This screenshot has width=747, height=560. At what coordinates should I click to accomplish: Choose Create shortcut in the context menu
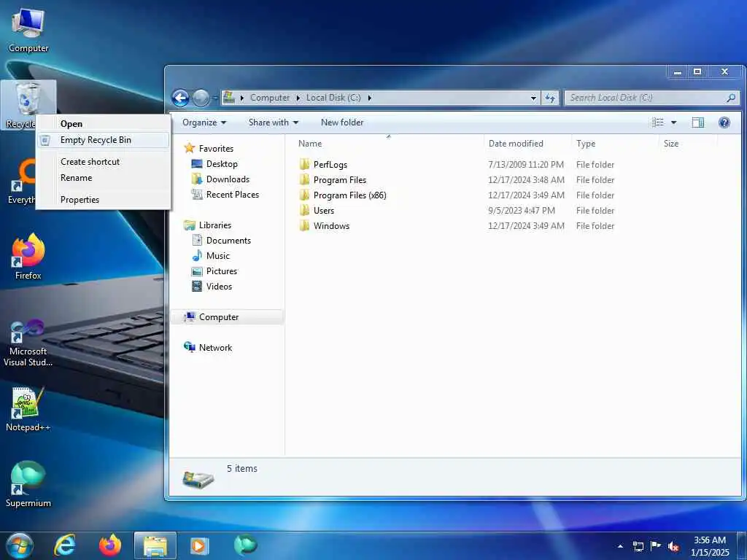[104, 162]
